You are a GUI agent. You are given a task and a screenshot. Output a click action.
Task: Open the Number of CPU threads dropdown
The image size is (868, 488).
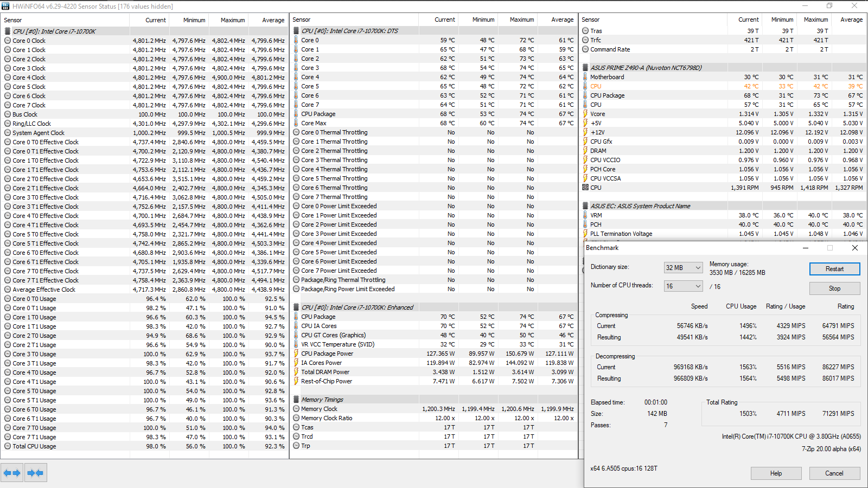click(x=684, y=286)
